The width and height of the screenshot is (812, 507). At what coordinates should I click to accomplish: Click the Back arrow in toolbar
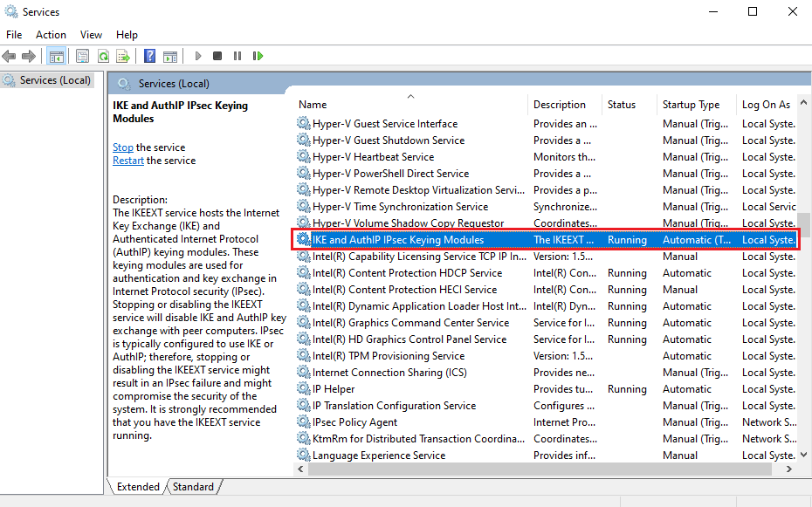click(10, 56)
